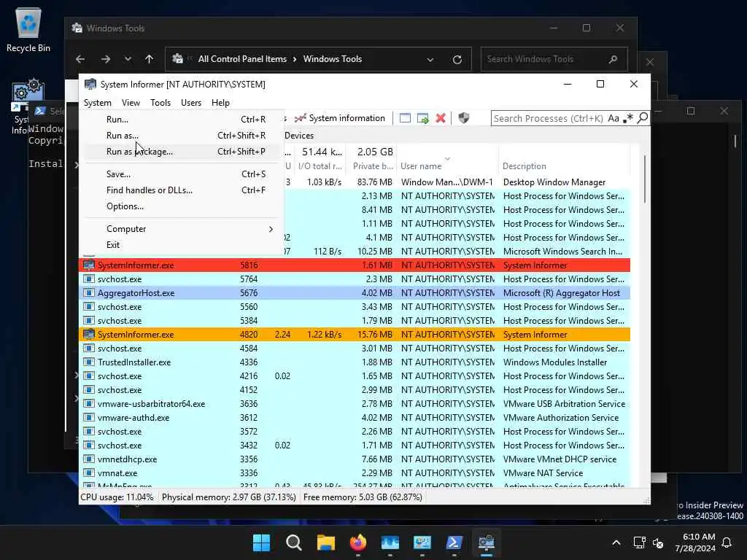
Task: Click the search magnifier icon
Action: [x=642, y=117]
